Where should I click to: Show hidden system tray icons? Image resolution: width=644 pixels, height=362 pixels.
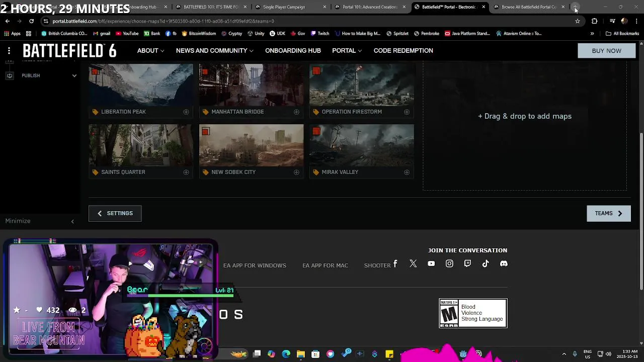(x=564, y=354)
